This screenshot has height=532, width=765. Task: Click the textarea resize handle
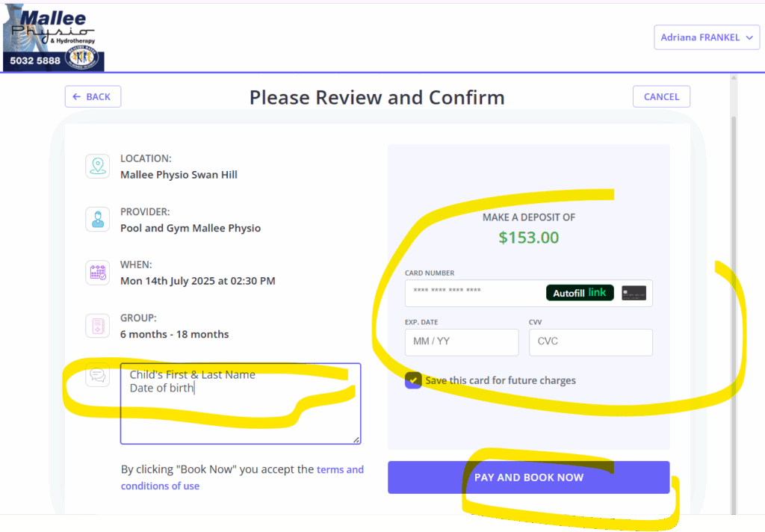tap(356, 440)
